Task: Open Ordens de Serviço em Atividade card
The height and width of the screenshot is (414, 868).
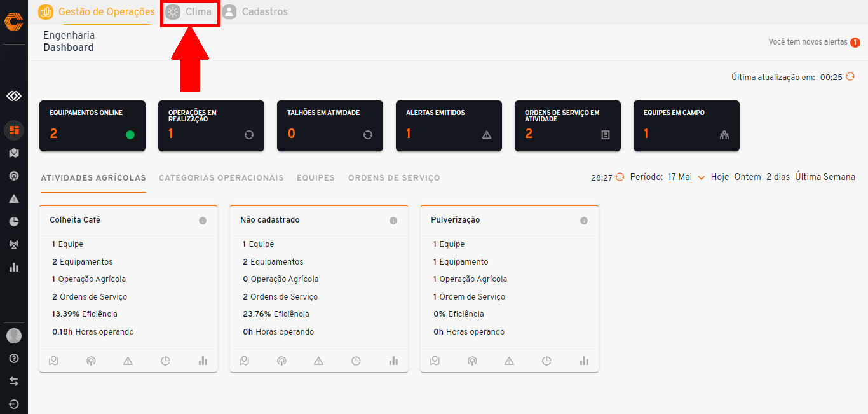Action: [x=567, y=126]
